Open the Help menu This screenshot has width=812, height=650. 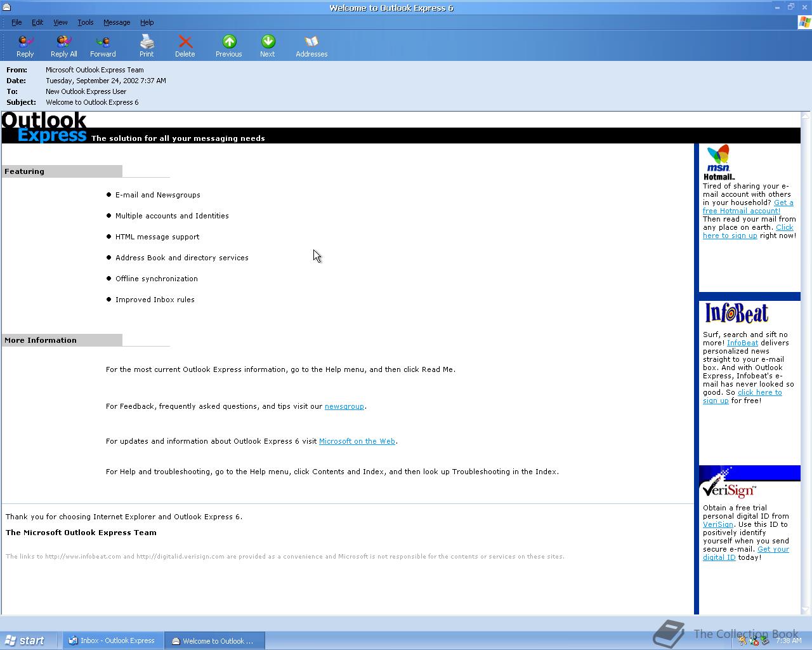(147, 22)
